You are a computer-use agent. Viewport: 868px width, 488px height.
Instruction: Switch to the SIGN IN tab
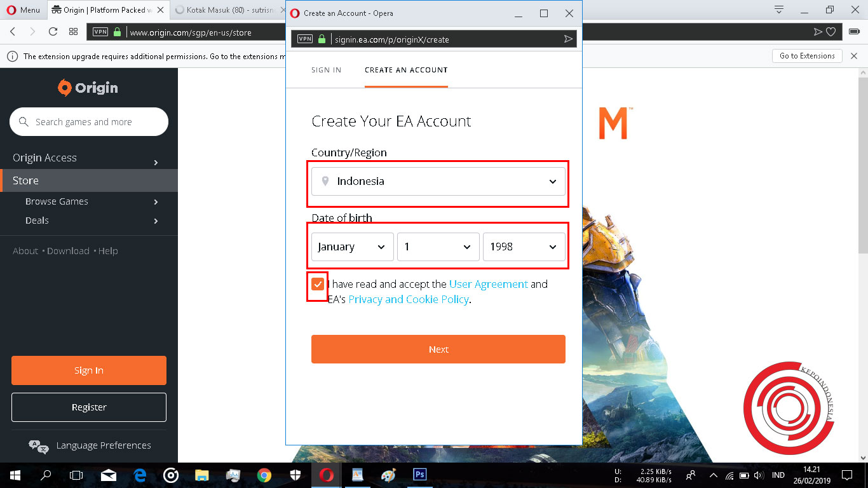[326, 70]
